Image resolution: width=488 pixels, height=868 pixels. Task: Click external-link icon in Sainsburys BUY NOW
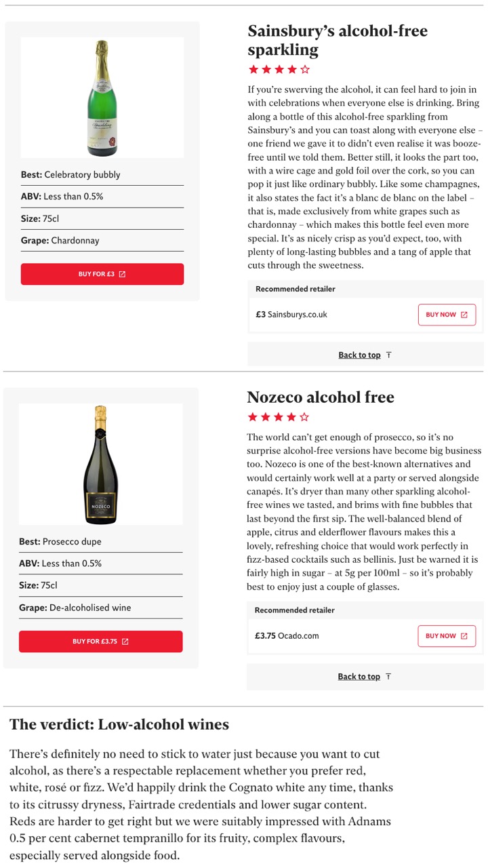[464, 315]
